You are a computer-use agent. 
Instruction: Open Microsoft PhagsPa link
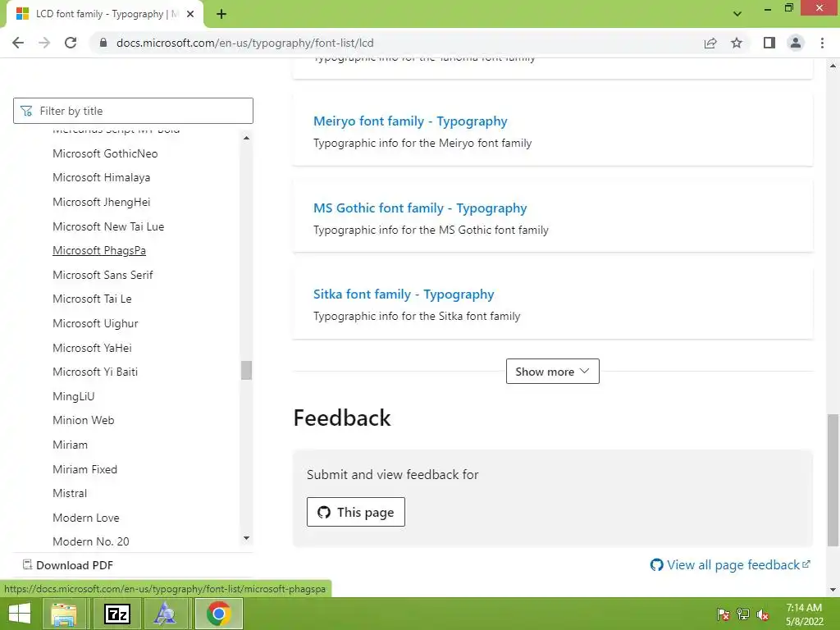pyautogui.click(x=99, y=251)
